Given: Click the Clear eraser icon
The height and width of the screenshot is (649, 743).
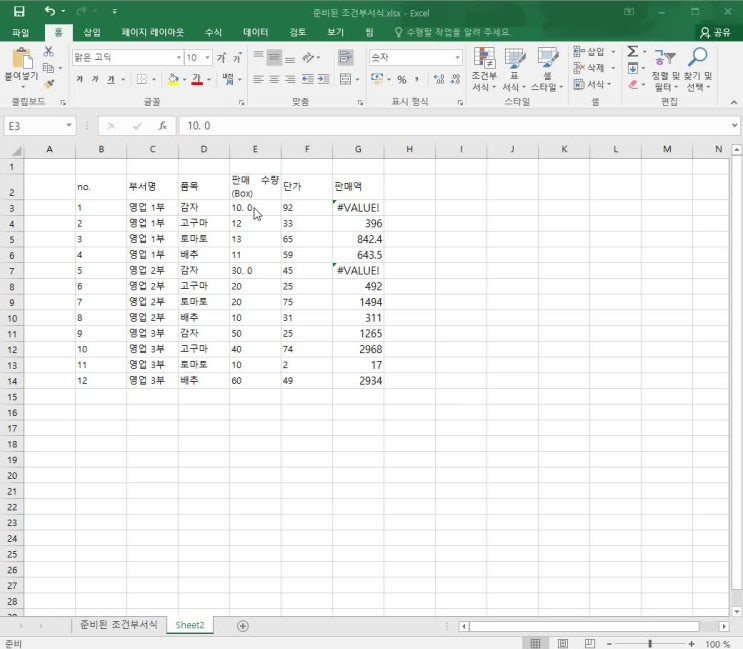Looking at the screenshot, I should (x=633, y=84).
